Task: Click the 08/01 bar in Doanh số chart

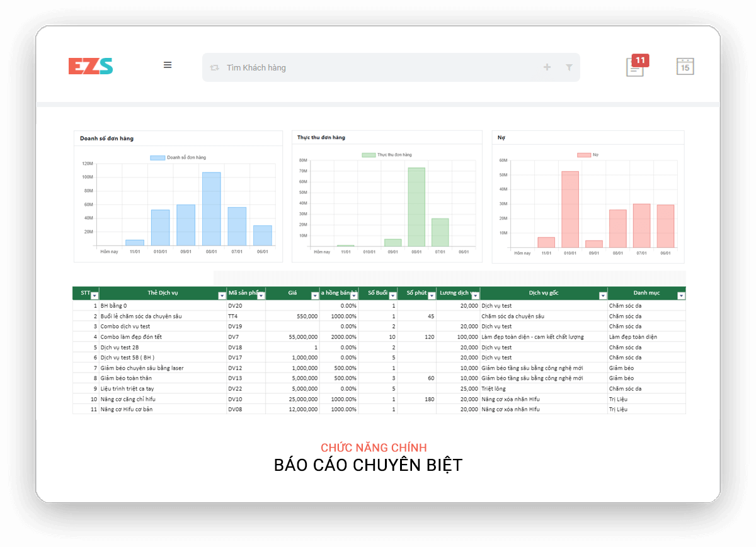Action: (211, 209)
